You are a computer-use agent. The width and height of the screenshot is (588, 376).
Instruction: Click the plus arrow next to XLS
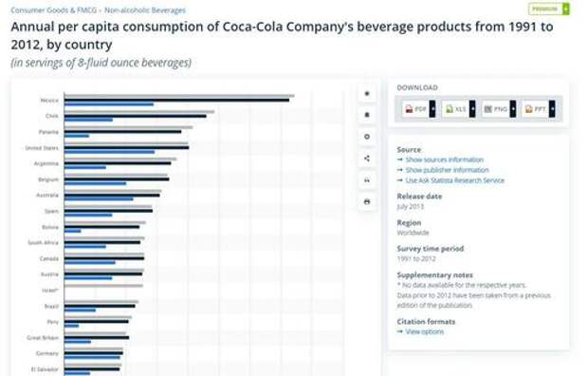point(472,109)
